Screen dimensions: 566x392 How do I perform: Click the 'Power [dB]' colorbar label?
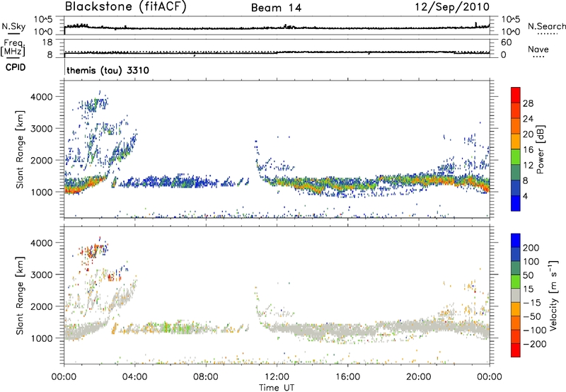coord(540,149)
